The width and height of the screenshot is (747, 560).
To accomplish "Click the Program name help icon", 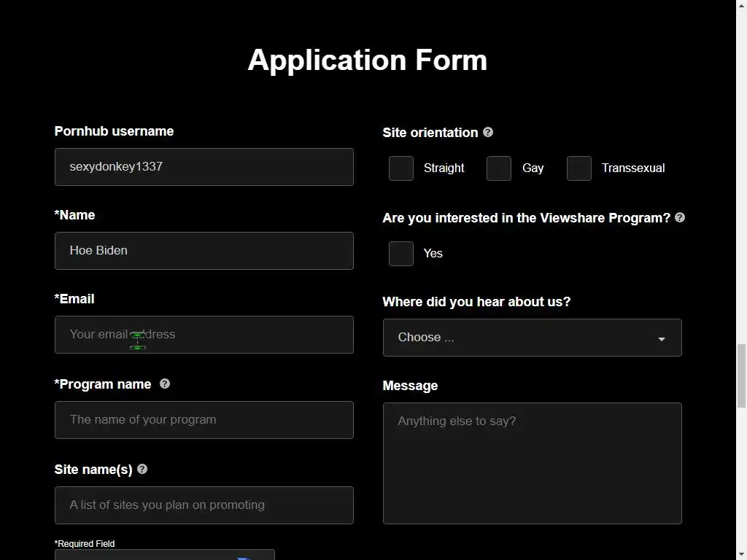I will click(x=165, y=384).
